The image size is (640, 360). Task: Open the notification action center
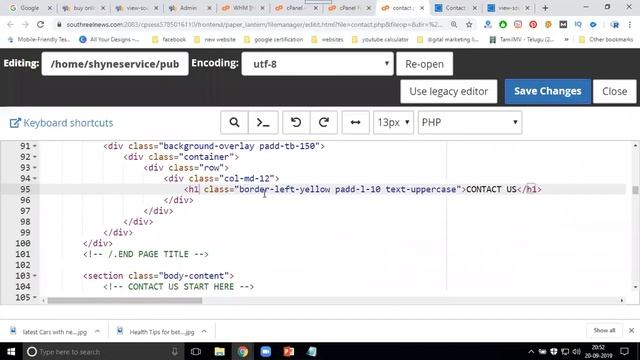[x=624, y=351]
